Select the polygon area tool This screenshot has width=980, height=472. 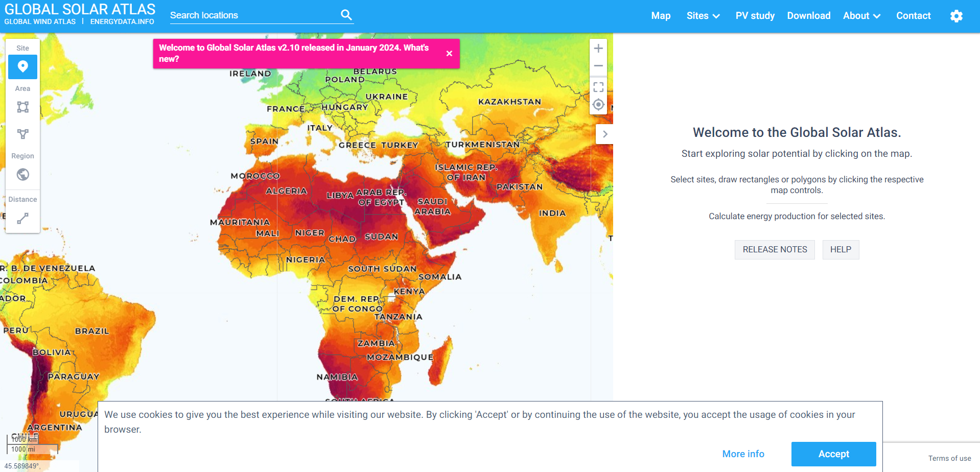22,134
